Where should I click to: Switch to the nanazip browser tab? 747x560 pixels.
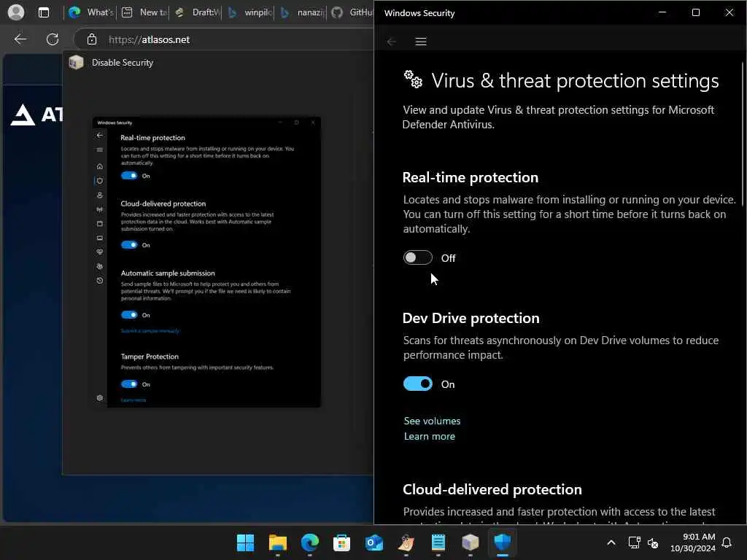coord(302,12)
